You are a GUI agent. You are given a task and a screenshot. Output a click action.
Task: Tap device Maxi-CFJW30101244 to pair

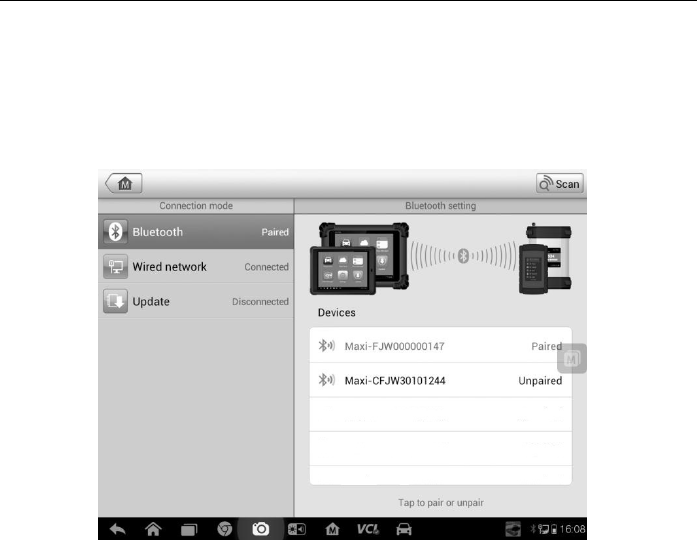tap(441, 380)
